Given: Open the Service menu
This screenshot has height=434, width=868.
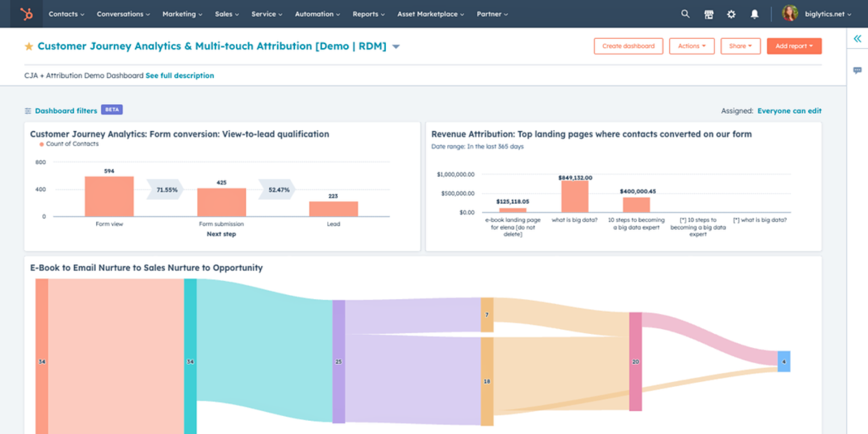Looking at the screenshot, I should pos(267,14).
